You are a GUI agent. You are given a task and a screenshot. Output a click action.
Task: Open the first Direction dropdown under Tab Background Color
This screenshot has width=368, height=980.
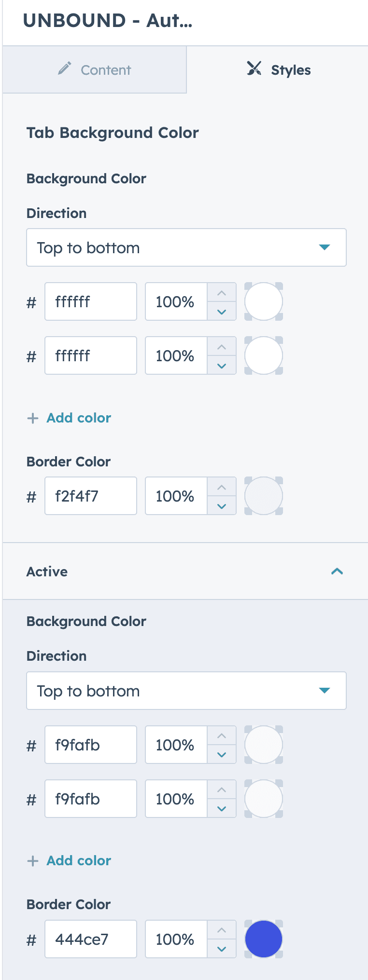[x=186, y=247]
